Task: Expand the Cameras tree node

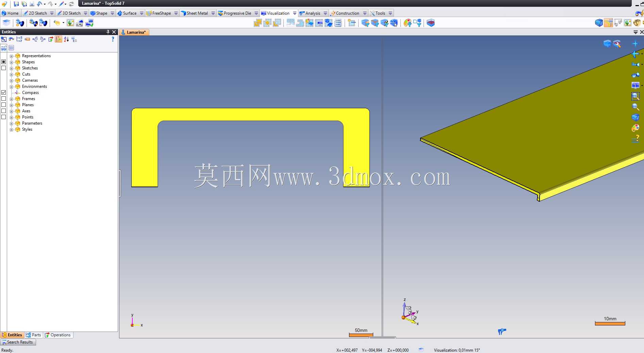Action: (x=11, y=80)
